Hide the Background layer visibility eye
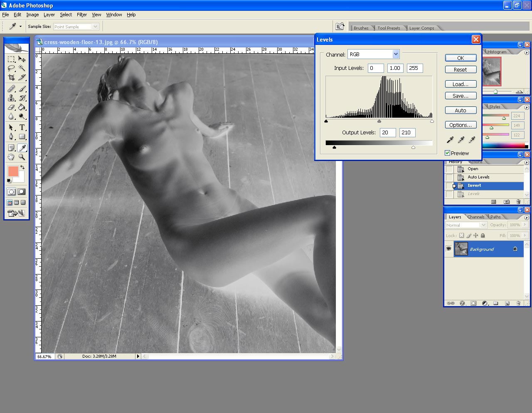 click(448, 249)
